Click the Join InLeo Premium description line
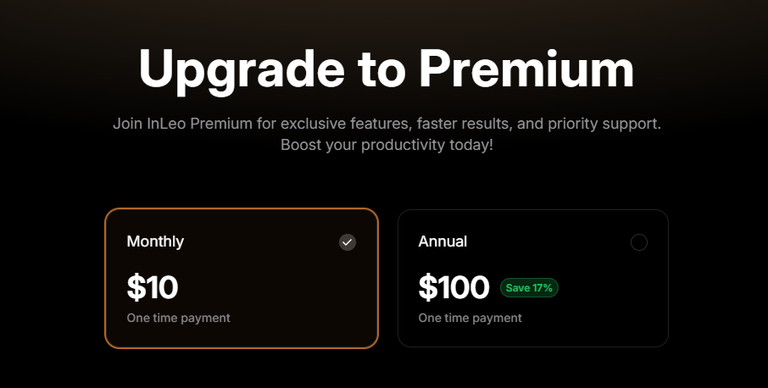 pos(387,123)
